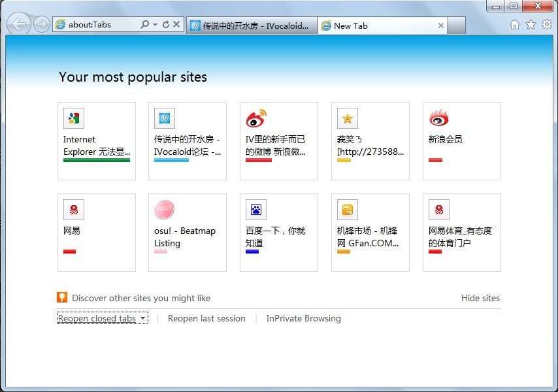Open the 莪笑ㄋ [http://273588 title

(x=370, y=146)
